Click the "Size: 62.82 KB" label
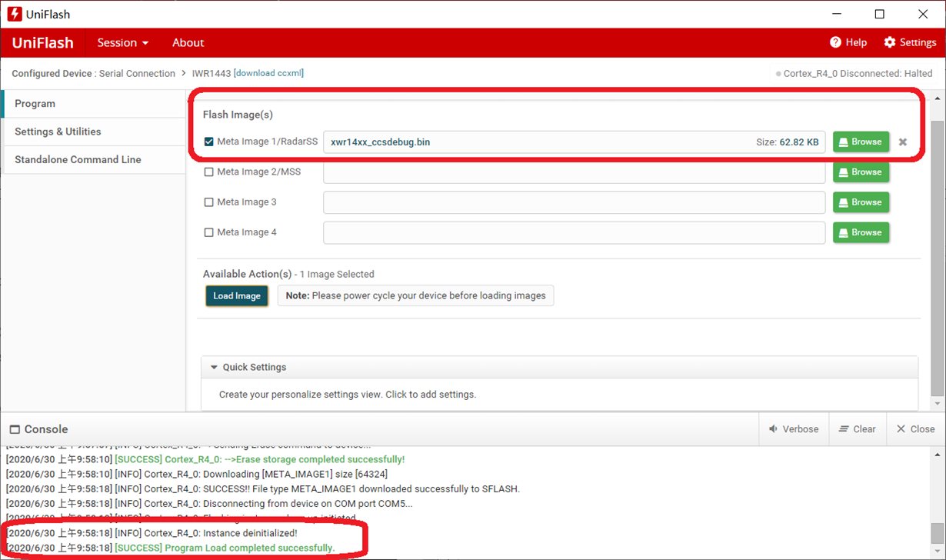946x560 pixels. coord(788,142)
